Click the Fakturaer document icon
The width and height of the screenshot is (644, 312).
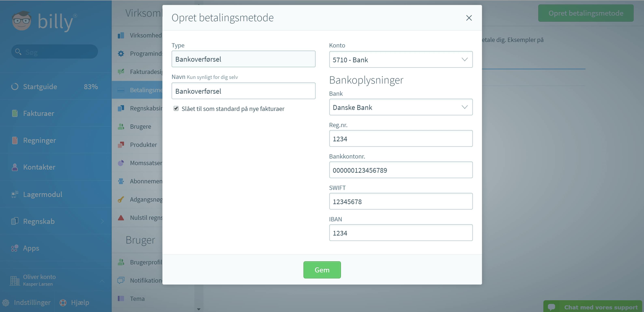[15, 113]
